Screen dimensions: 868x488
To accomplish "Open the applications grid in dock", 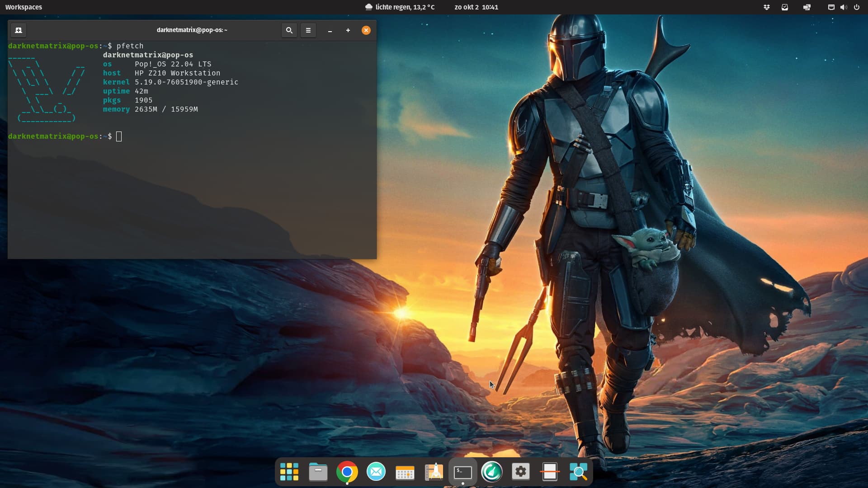I will tap(289, 472).
